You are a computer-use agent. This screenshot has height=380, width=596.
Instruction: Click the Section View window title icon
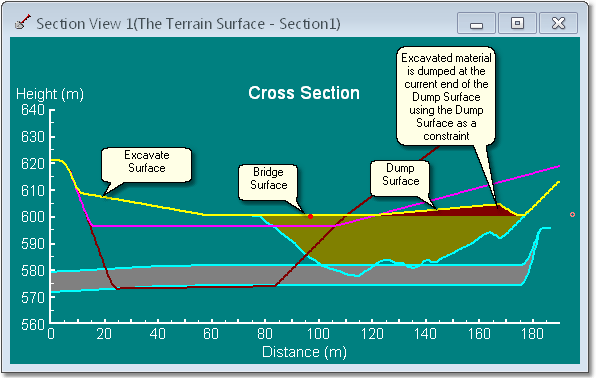[23, 22]
